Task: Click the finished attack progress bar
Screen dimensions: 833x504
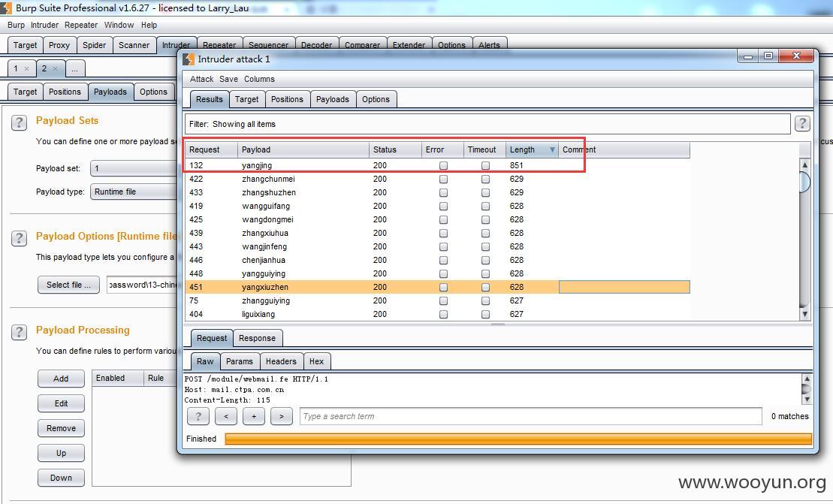Action: coord(518,439)
